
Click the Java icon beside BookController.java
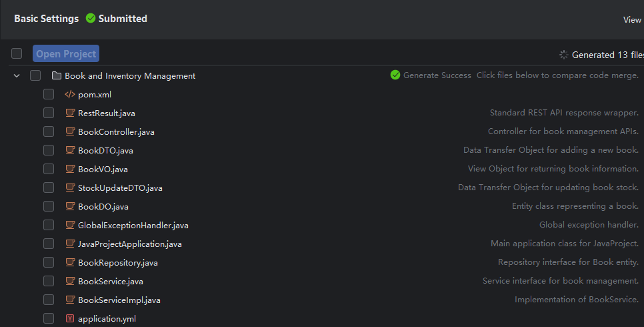70,132
